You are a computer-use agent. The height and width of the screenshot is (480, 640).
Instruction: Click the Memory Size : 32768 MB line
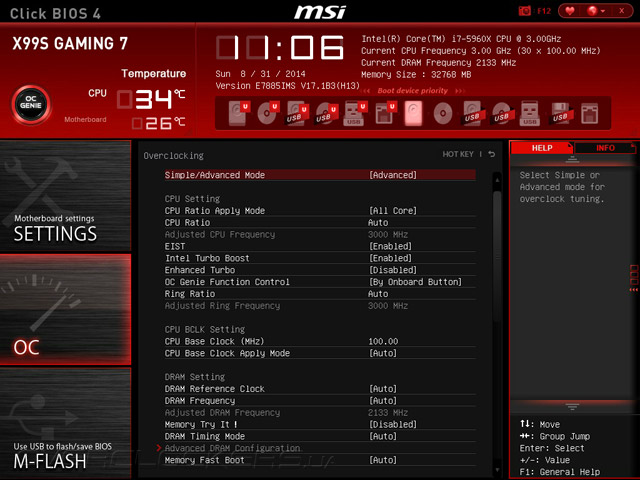tap(416, 74)
